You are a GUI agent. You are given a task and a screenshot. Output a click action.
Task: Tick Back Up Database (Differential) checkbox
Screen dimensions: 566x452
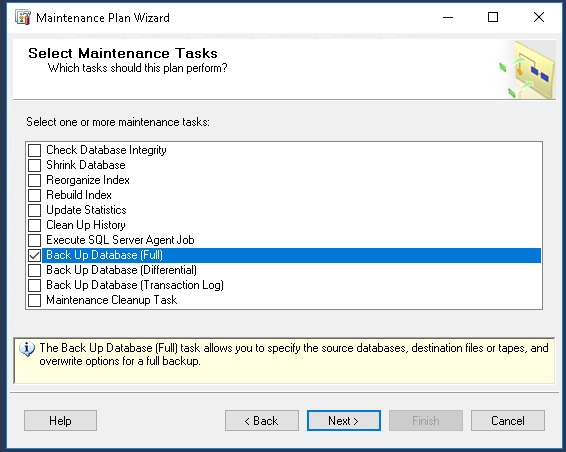(35, 270)
